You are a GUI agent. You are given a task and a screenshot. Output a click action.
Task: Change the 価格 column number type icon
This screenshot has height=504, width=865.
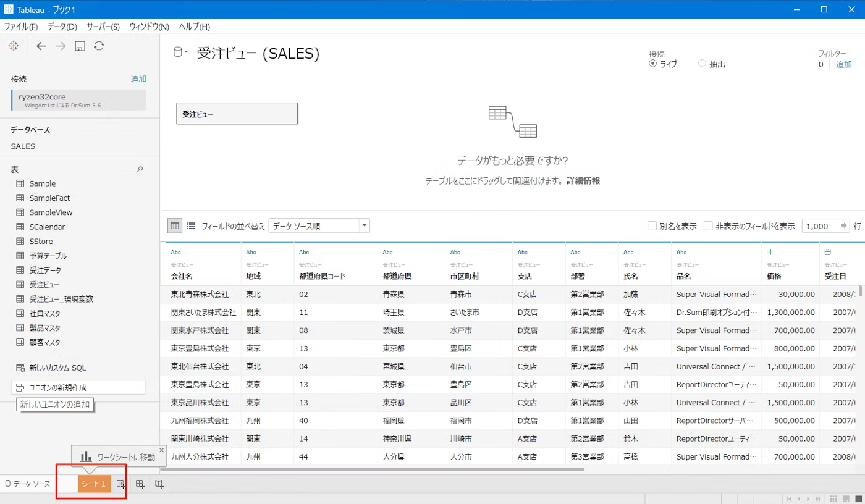point(770,252)
